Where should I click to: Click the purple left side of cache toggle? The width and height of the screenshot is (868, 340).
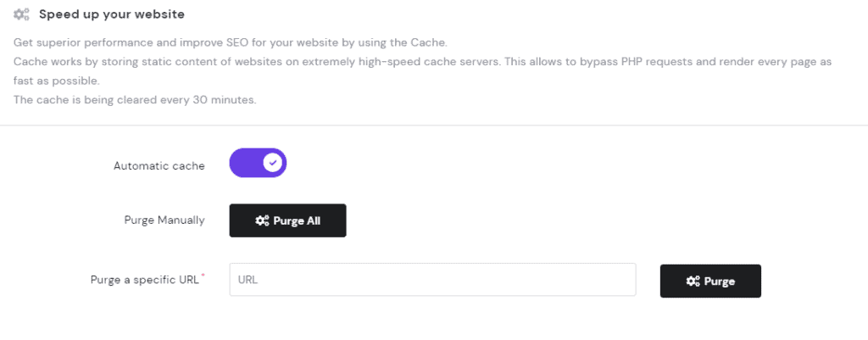[245, 163]
